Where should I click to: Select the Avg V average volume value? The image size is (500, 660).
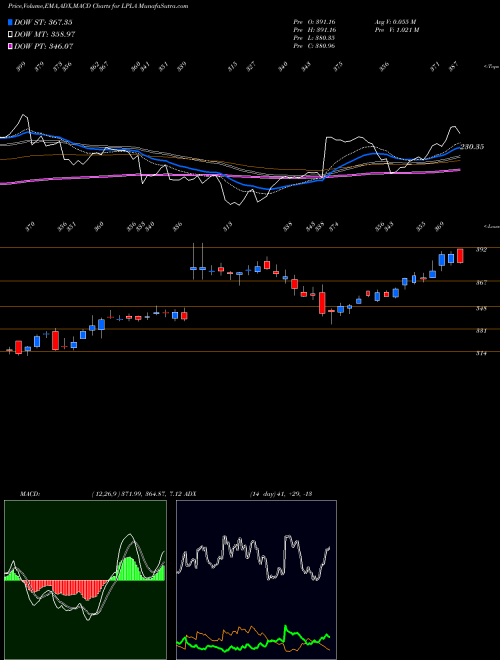395,22
